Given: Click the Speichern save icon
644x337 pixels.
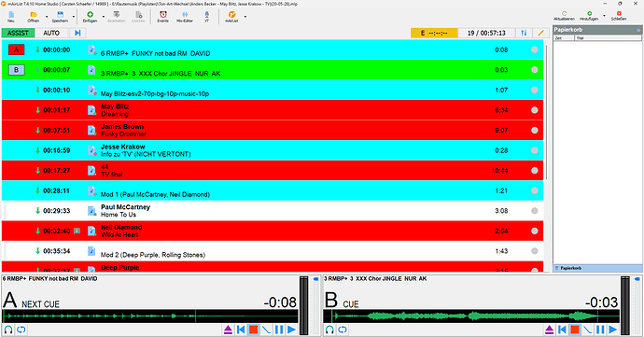Looking at the screenshot, I should tap(60, 15).
